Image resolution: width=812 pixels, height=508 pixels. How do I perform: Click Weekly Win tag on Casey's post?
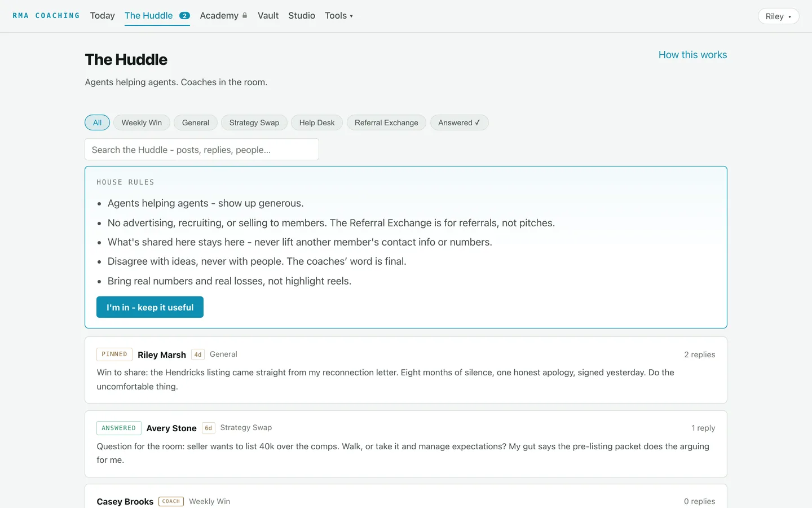[x=210, y=501]
